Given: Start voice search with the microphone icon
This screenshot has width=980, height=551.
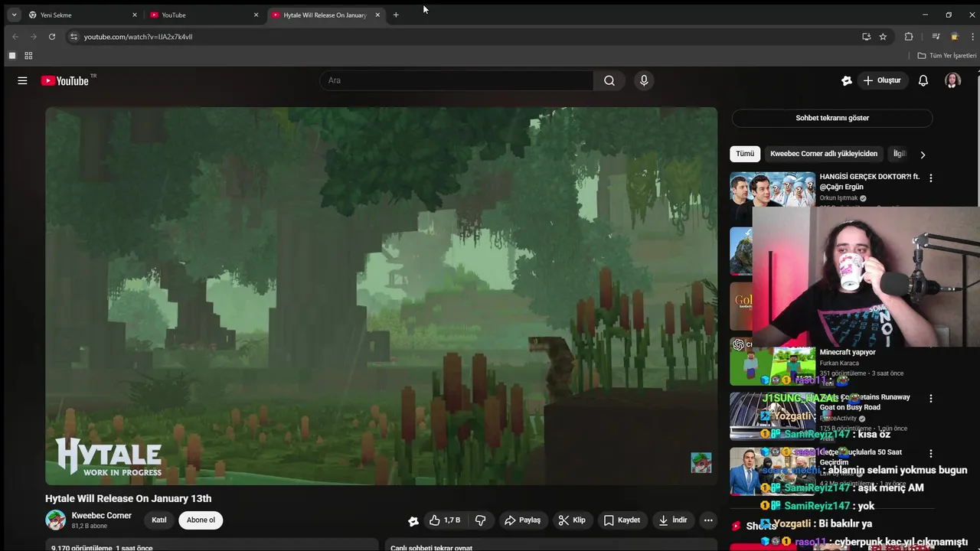Looking at the screenshot, I should click(x=644, y=80).
